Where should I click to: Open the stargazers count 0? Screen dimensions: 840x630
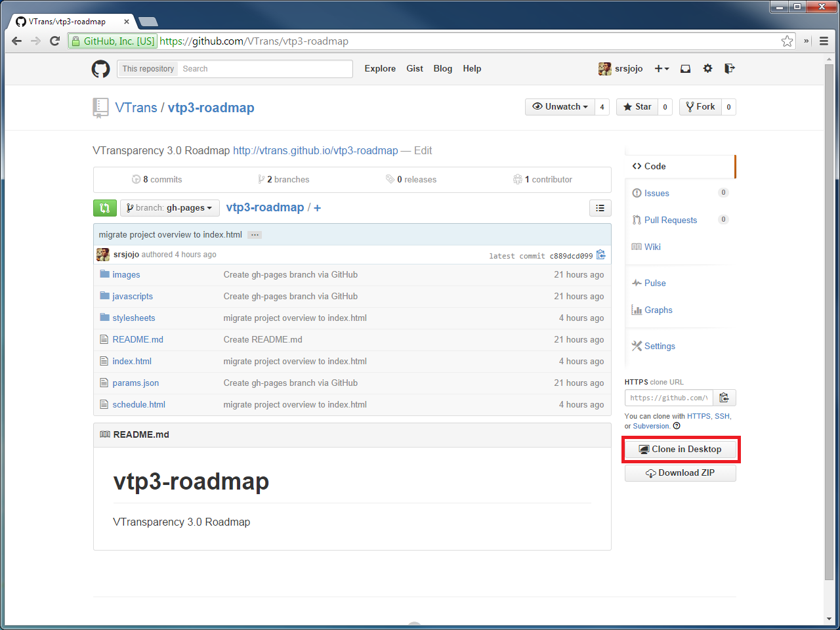665,107
